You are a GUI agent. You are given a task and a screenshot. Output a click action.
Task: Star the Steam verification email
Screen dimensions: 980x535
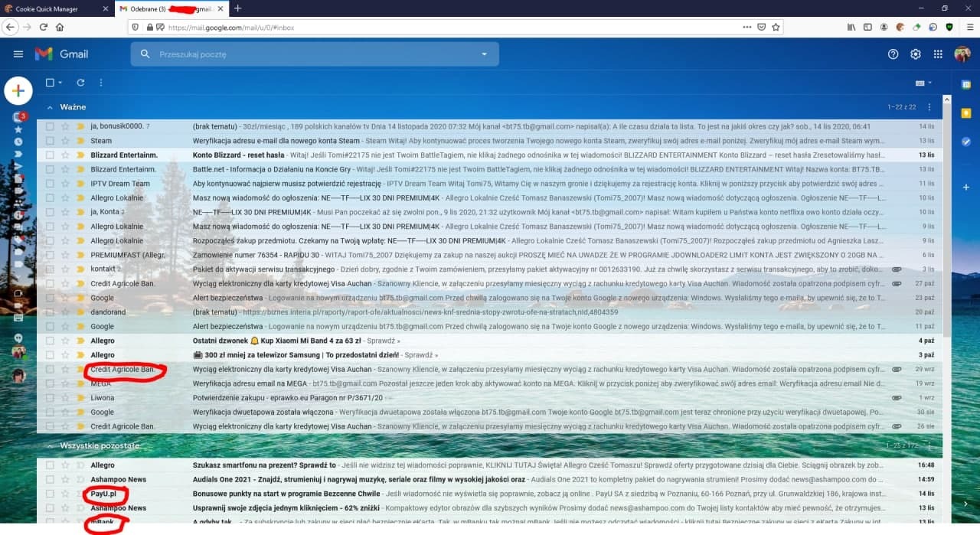66,141
